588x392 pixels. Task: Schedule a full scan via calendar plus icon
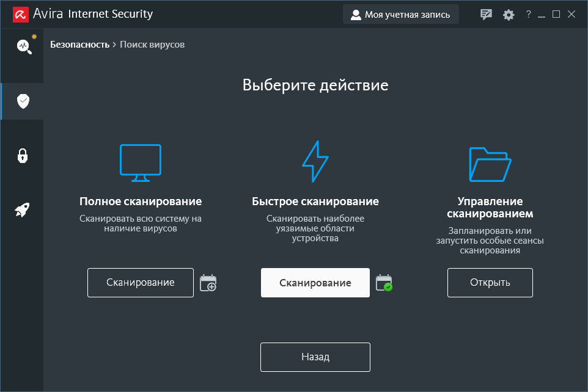click(208, 283)
